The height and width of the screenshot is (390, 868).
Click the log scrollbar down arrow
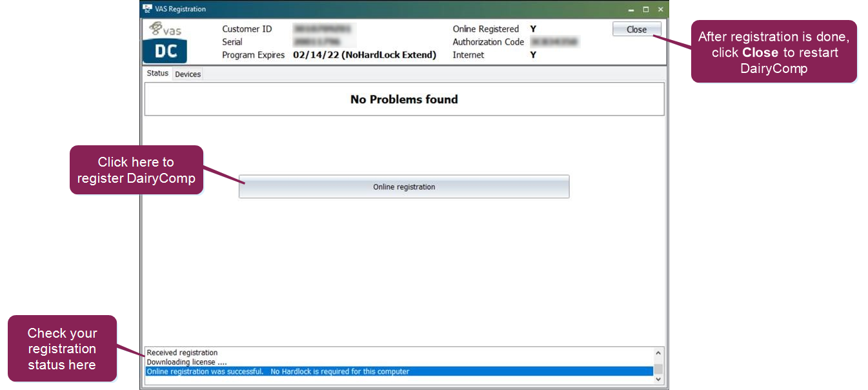click(658, 380)
